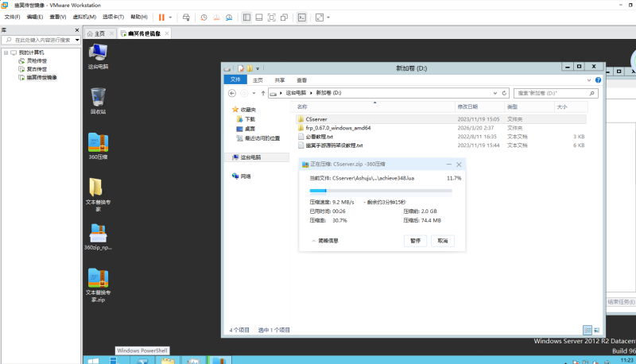Open the Explorer 文件 ribbon tab
Viewport: 636px width, 364px height.
[x=235, y=79]
